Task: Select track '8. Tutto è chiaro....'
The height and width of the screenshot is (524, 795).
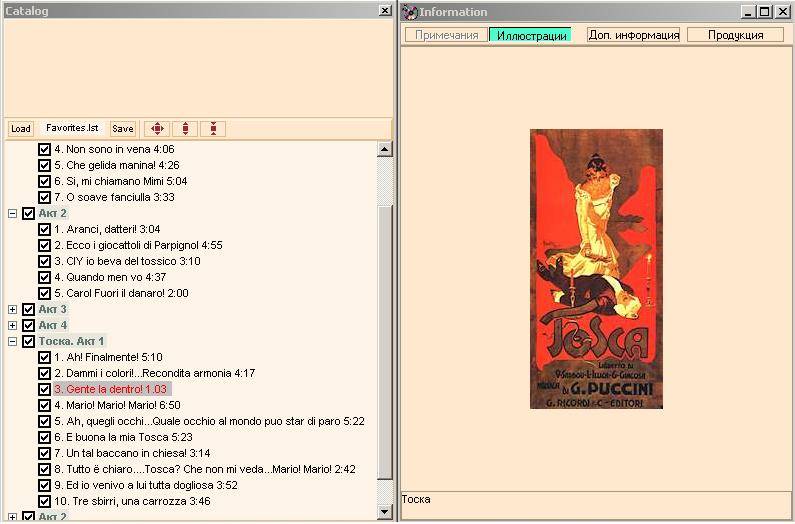Action: tap(205, 469)
